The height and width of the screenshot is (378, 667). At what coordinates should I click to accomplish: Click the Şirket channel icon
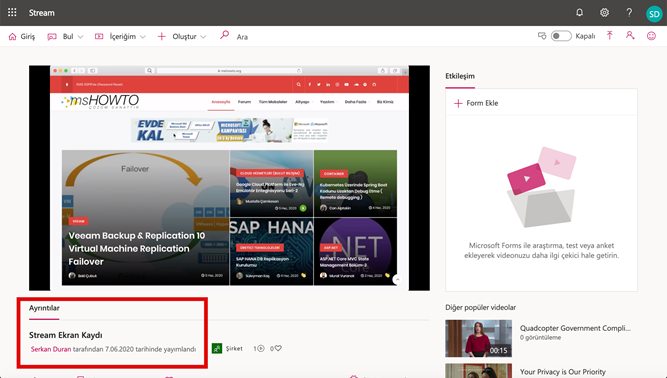tap(217, 349)
